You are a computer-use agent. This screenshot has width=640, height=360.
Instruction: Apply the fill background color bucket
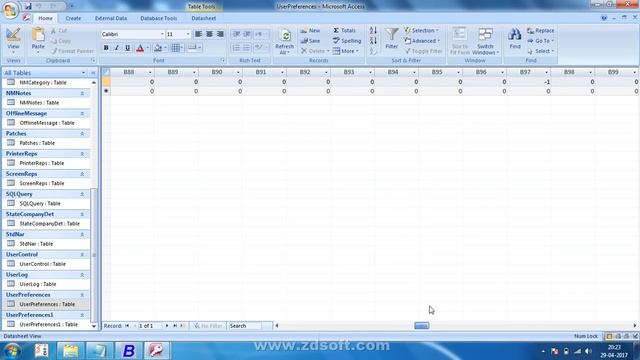point(158,48)
